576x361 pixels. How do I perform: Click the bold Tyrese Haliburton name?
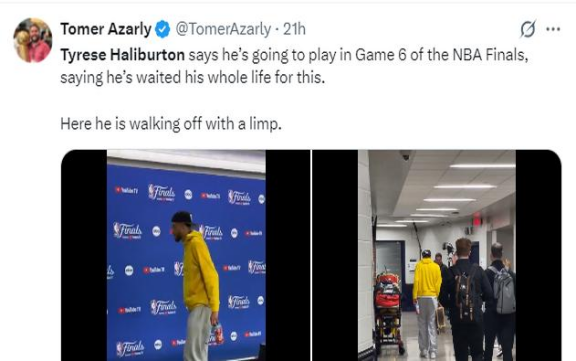(122, 55)
